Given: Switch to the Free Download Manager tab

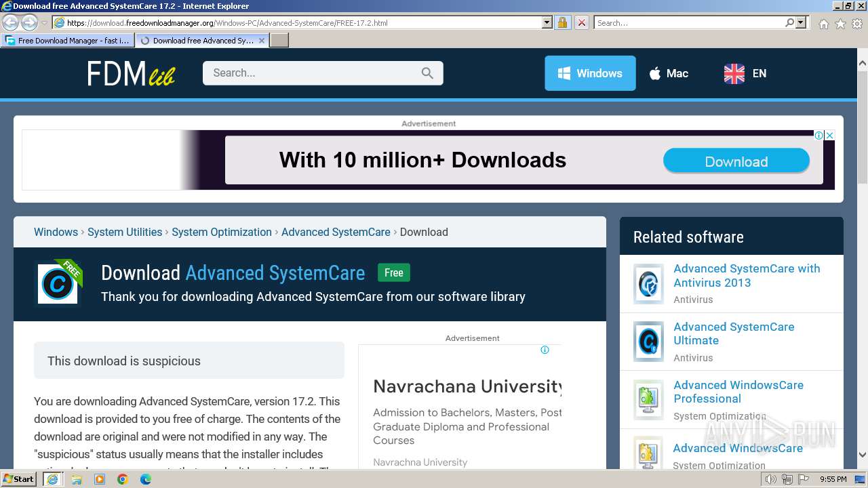Looking at the screenshot, I should pos(68,40).
